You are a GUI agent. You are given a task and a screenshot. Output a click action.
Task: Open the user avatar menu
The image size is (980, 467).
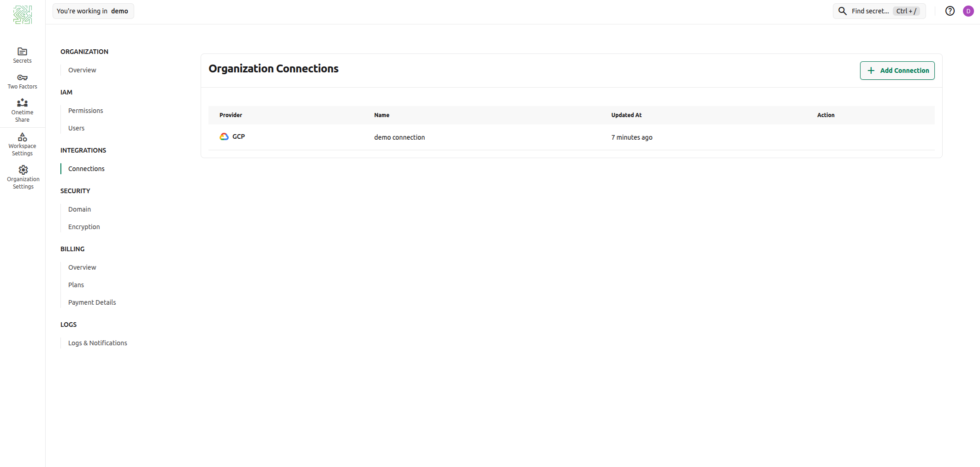(x=968, y=11)
